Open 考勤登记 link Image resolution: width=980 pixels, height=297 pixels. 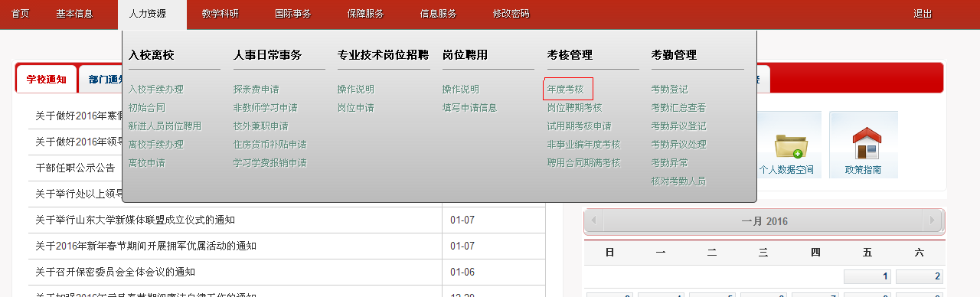point(670,90)
